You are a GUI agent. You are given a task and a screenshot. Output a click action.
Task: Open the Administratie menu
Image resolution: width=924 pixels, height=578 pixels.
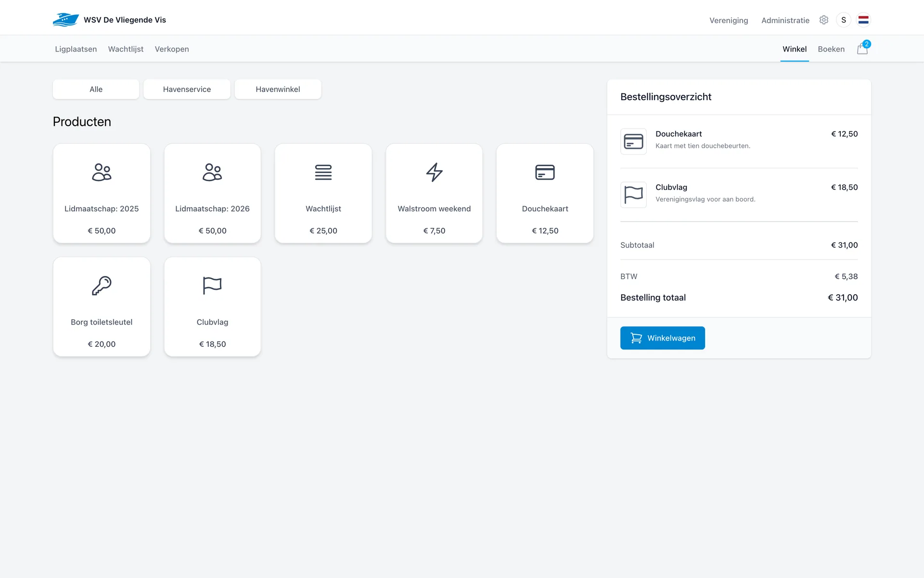785,20
